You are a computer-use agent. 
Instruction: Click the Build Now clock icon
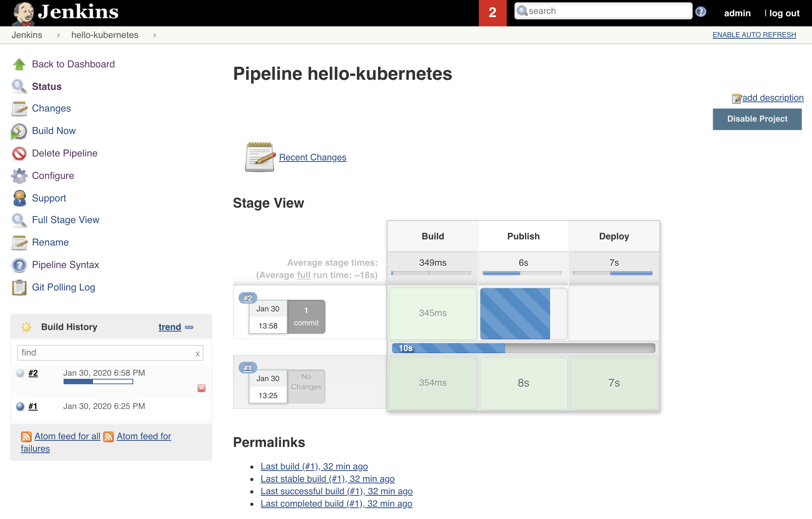(19, 131)
